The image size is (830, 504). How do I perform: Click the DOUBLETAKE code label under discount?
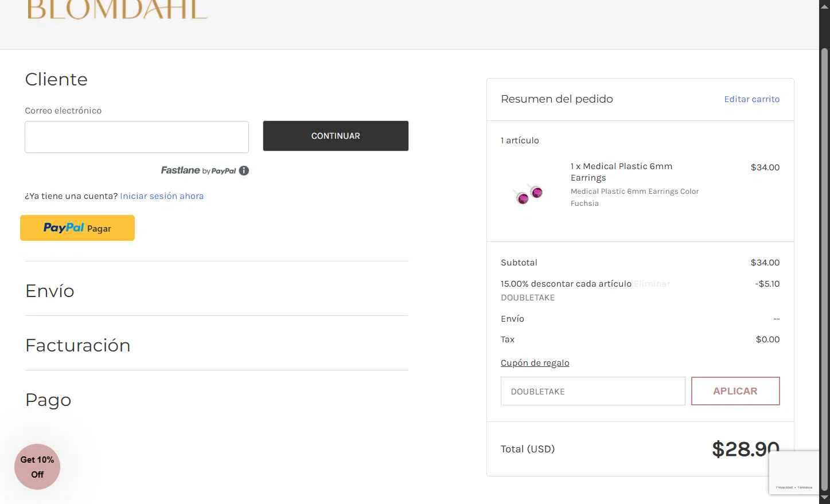point(528,298)
